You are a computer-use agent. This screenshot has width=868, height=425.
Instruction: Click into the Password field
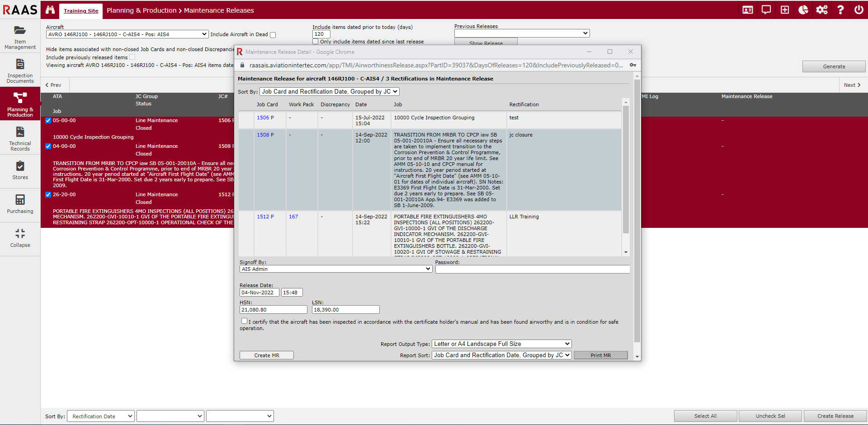click(x=532, y=269)
